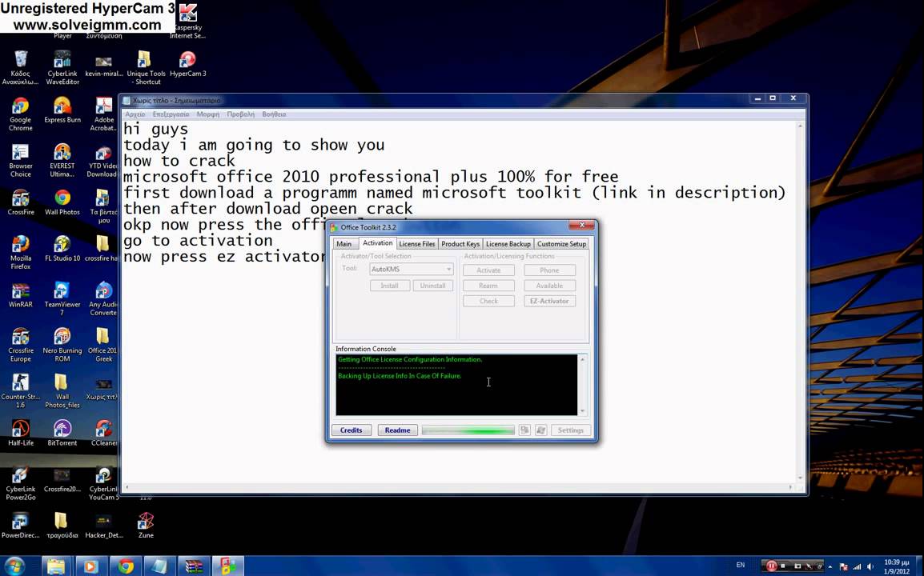Open Windows Media Player taskbar icon

click(90, 566)
